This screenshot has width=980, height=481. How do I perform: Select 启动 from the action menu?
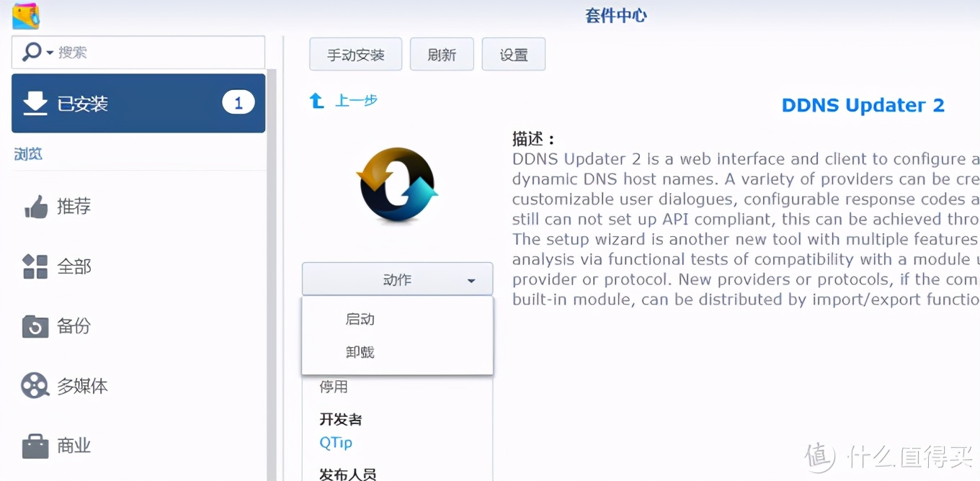360,319
